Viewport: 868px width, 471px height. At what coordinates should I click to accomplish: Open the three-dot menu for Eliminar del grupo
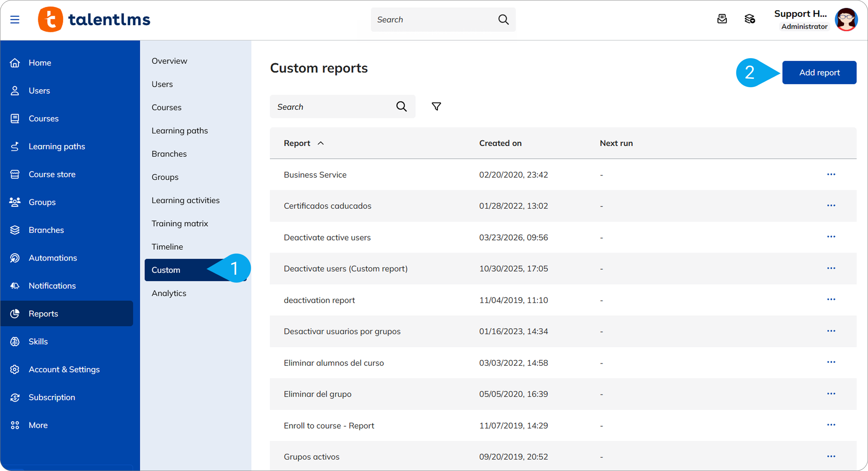point(831,394)
